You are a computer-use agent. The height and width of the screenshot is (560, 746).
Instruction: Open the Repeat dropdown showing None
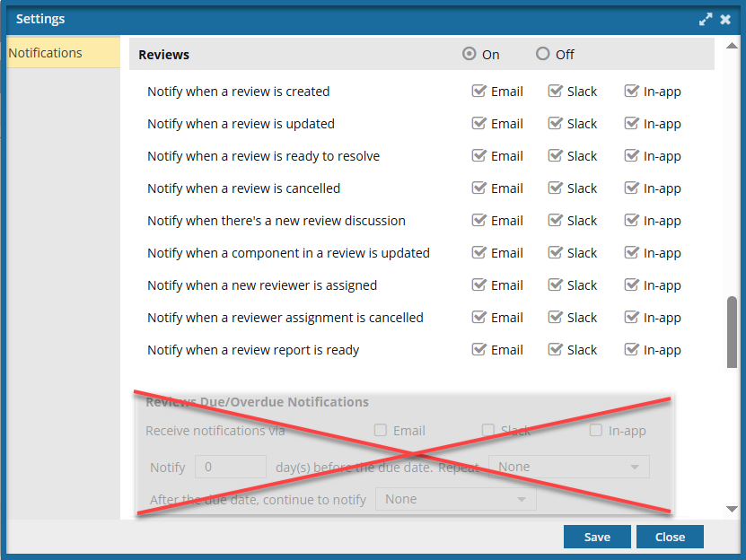coord(568,467)
